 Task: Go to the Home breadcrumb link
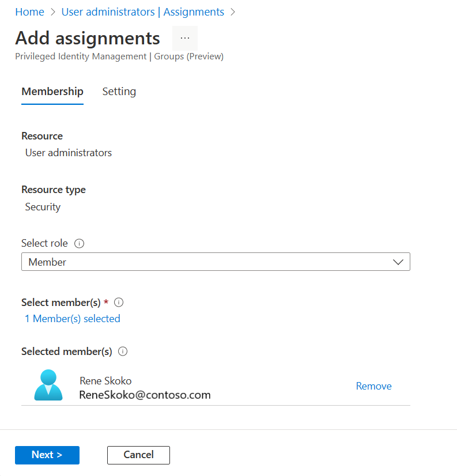point(30,12)
